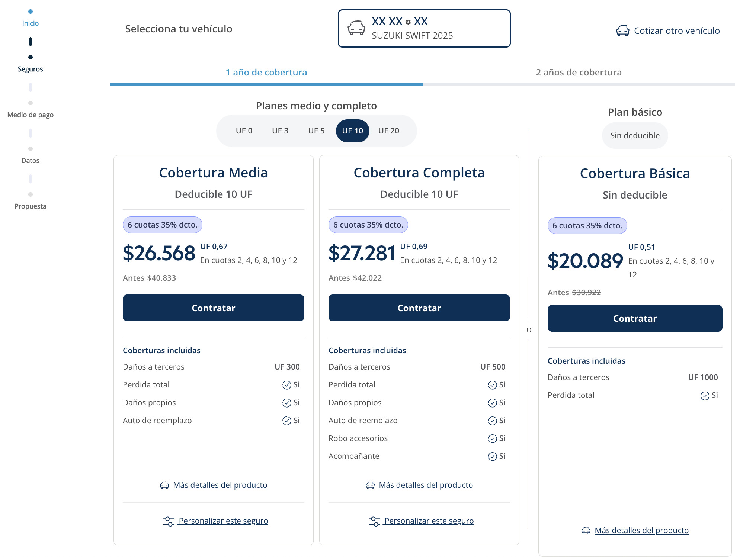Select the UF 0 deductible option
The image size is (756, 557).
tap(244, 131)
